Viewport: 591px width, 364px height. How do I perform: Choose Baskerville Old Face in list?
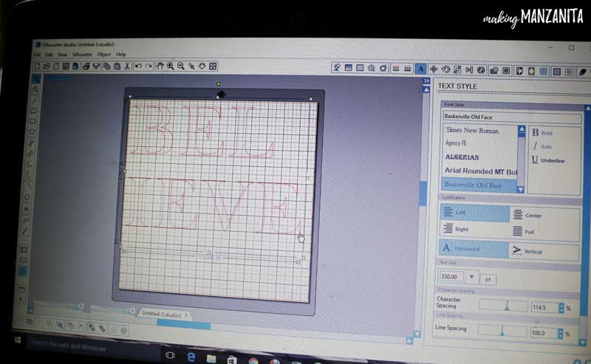[479, 185]
